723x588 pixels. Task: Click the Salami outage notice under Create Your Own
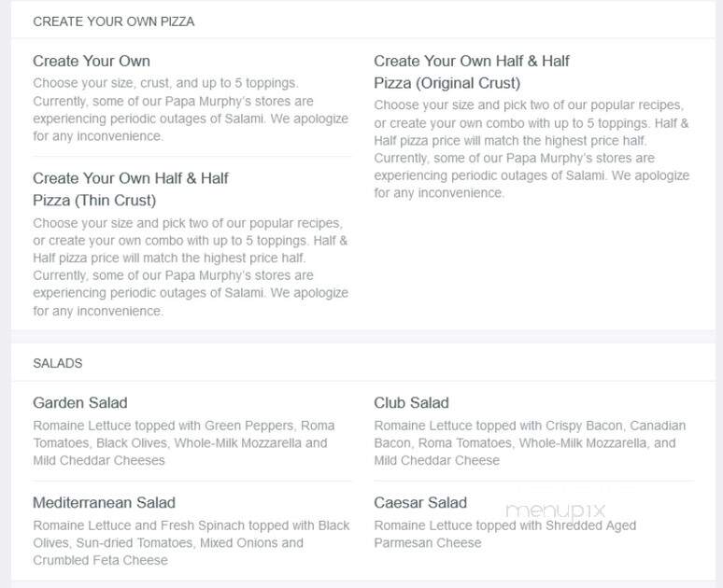pyautogui.click(x=191, y=119)
